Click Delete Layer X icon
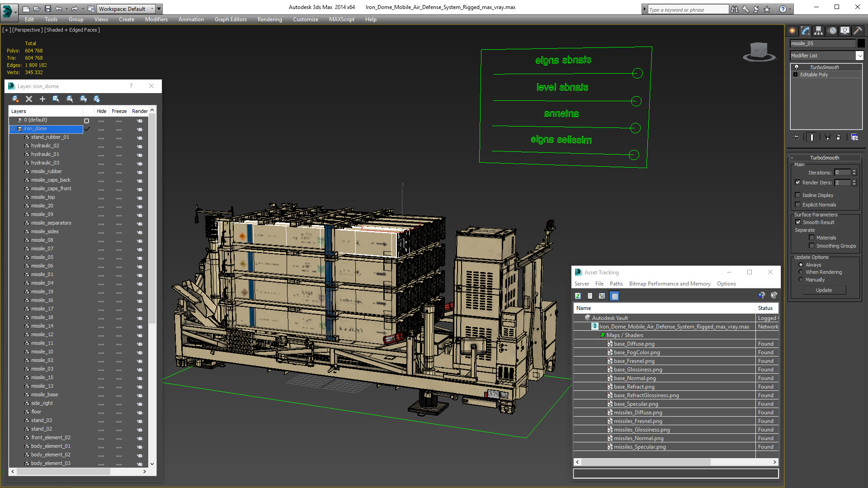Viewport: 868px width, 488px height. (29, 99)
